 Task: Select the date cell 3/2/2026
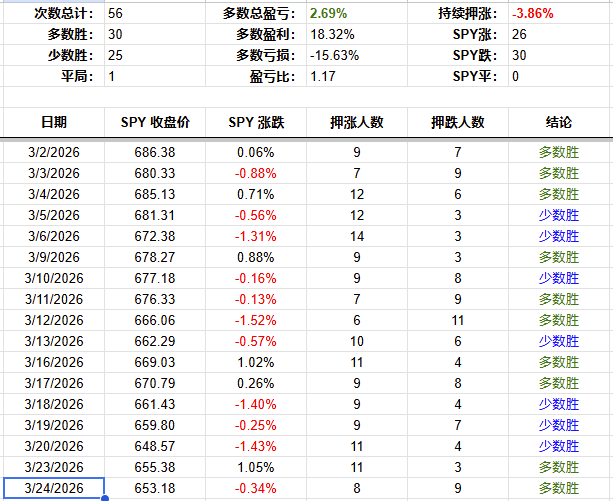(x=54, y=152)
